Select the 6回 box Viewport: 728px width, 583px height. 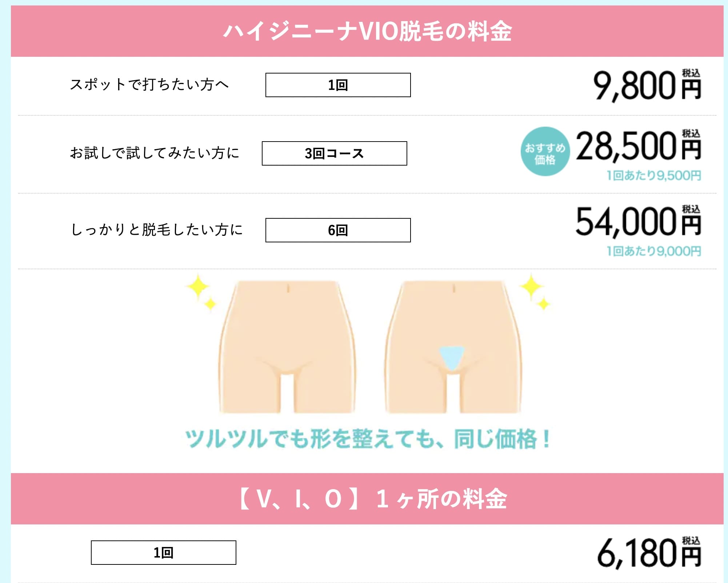pyautogui.click(x=338, y=230)
